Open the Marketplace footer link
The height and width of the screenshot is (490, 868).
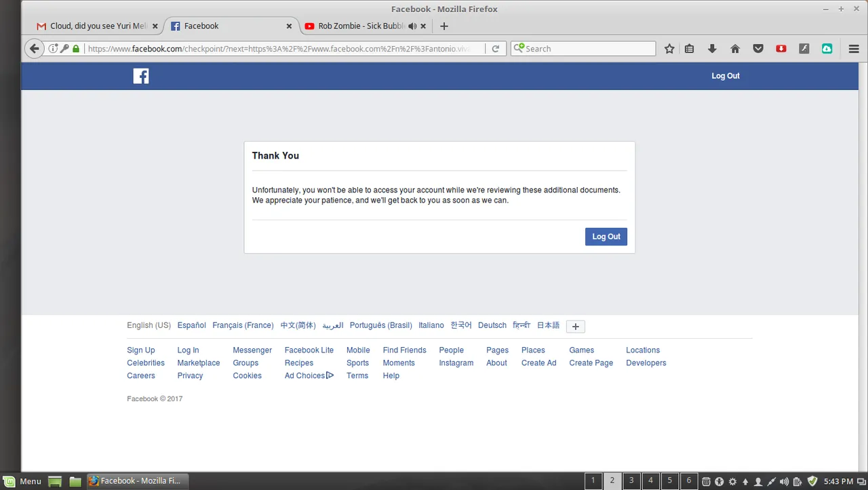(199, 363)
